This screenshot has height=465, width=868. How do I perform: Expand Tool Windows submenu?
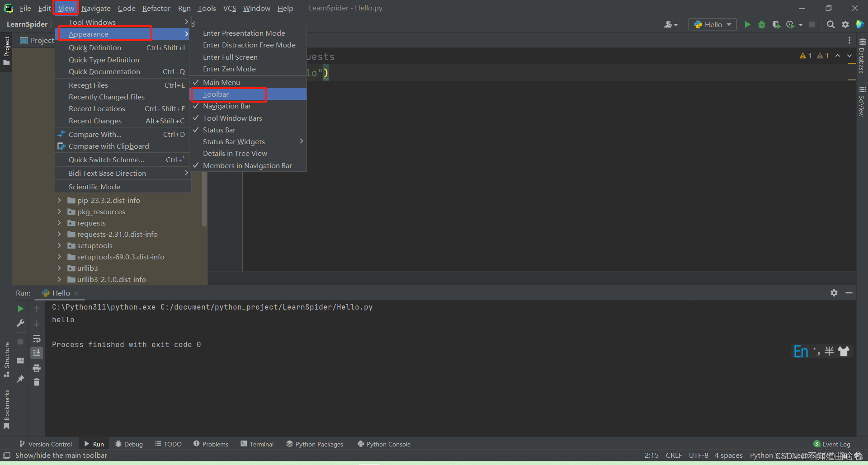click(123, 22)
